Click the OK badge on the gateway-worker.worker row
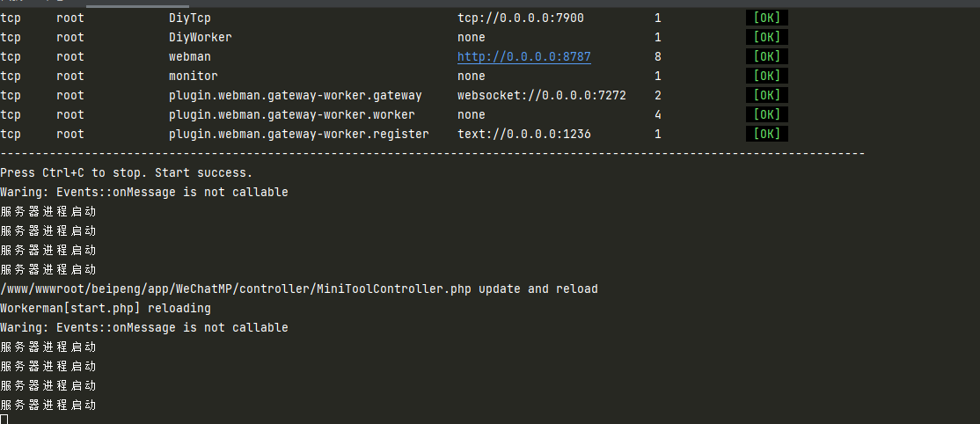This screenshot has width=980, height=424. (766, 115)
